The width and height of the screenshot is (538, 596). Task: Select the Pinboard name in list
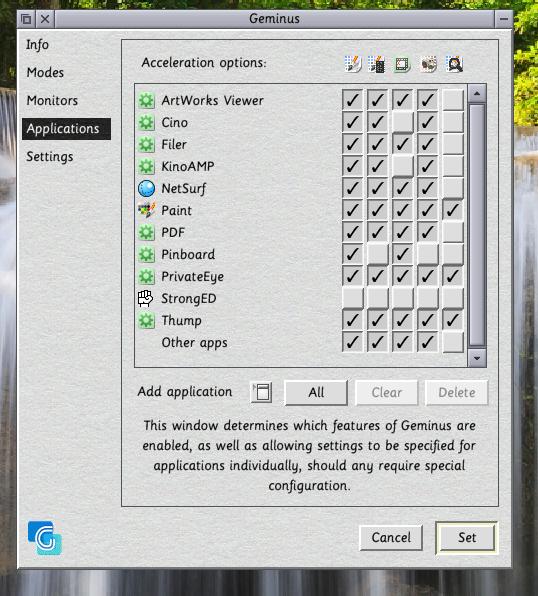coord(188,255)
